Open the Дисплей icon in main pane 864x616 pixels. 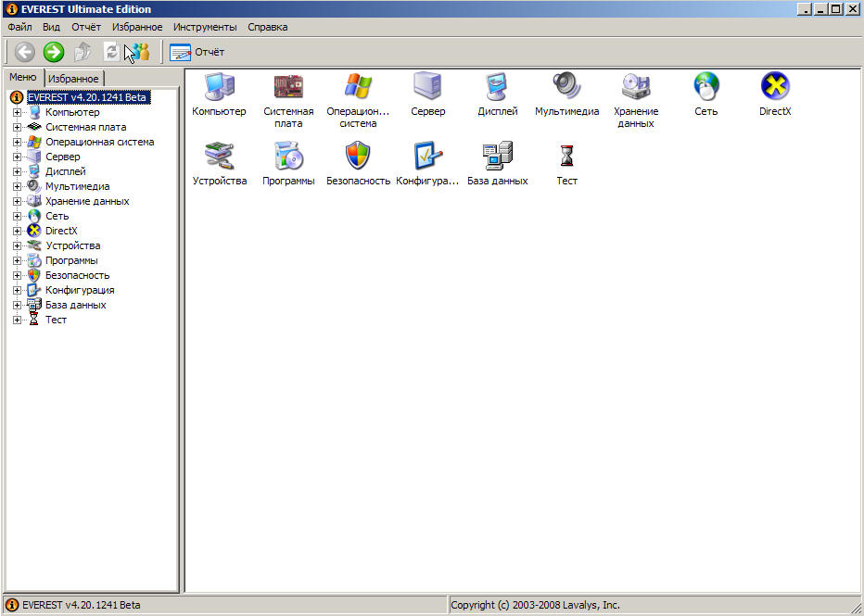pyautogui.click(x=498, y=86)
